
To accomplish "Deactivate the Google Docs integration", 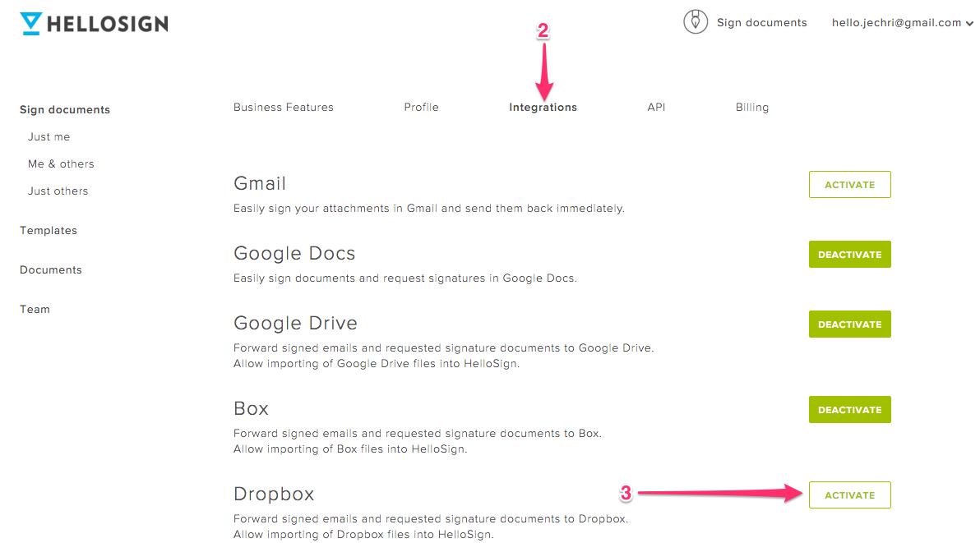I will 849,255.
